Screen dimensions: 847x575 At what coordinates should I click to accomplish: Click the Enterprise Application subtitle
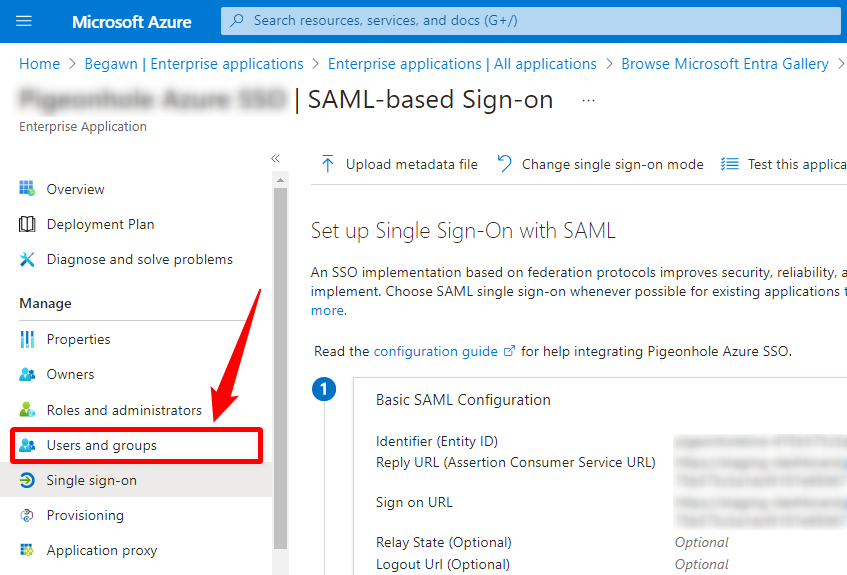pyautogui.click(x=83, y=126)
